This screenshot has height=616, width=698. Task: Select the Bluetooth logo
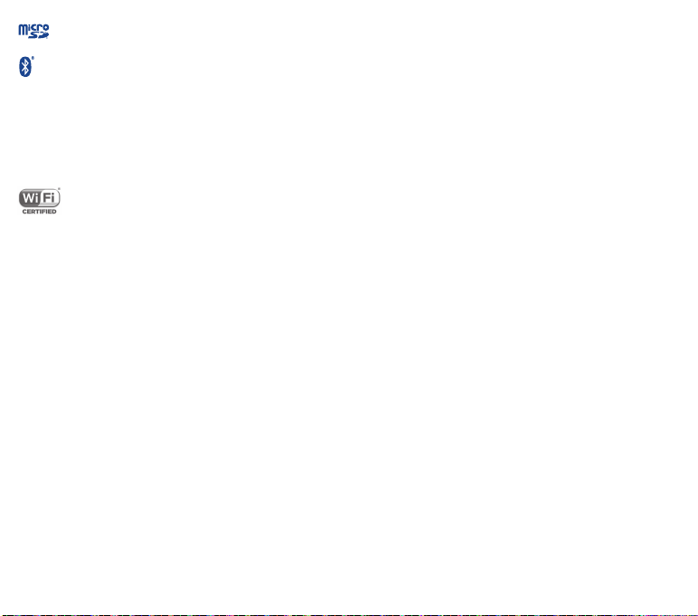26,67
